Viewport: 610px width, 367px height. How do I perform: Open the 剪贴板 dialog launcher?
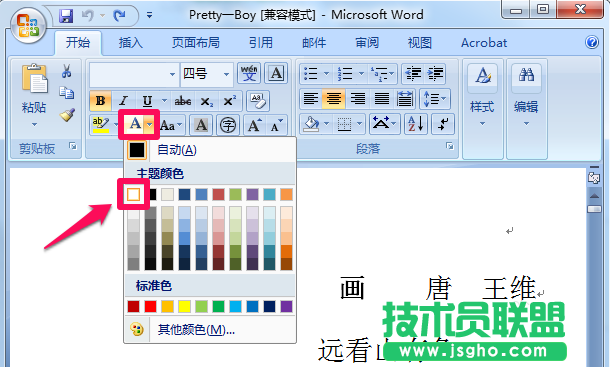[x=73, y=146]
